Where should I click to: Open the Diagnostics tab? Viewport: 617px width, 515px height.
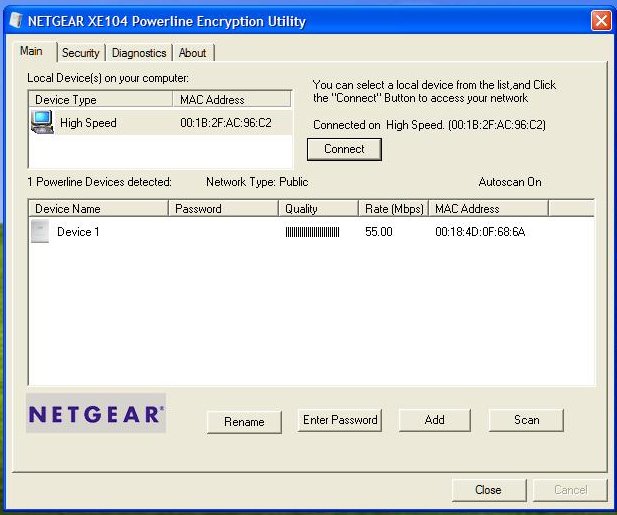click(x=139, y=53)
